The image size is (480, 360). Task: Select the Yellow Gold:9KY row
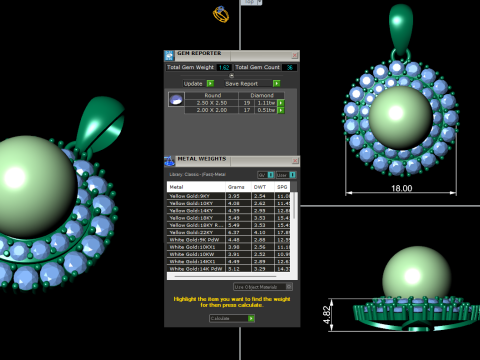click(229, 196)
